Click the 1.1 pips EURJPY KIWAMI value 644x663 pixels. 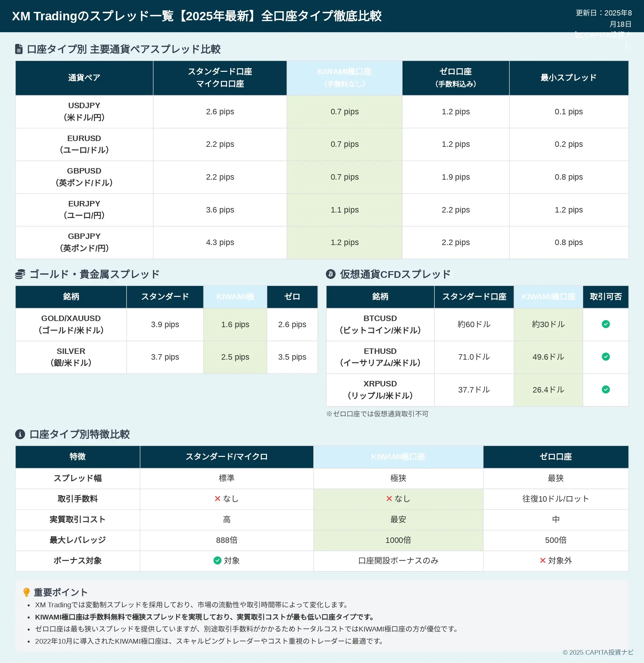(344, 210)
